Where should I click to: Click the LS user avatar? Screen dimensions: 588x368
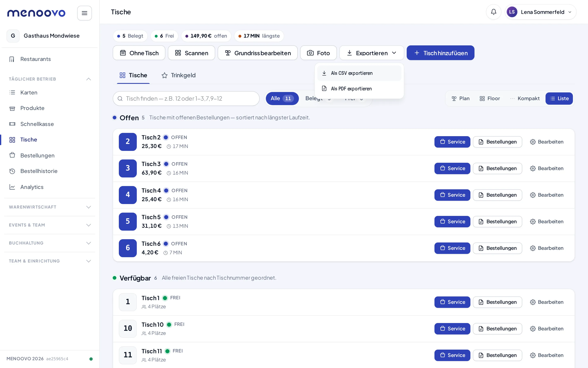(512, 12)
